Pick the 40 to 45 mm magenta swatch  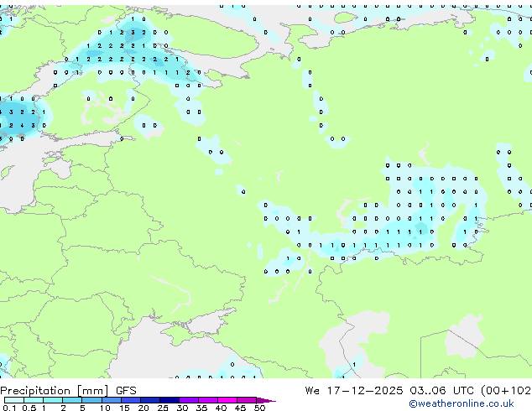[x=227, y=400]
